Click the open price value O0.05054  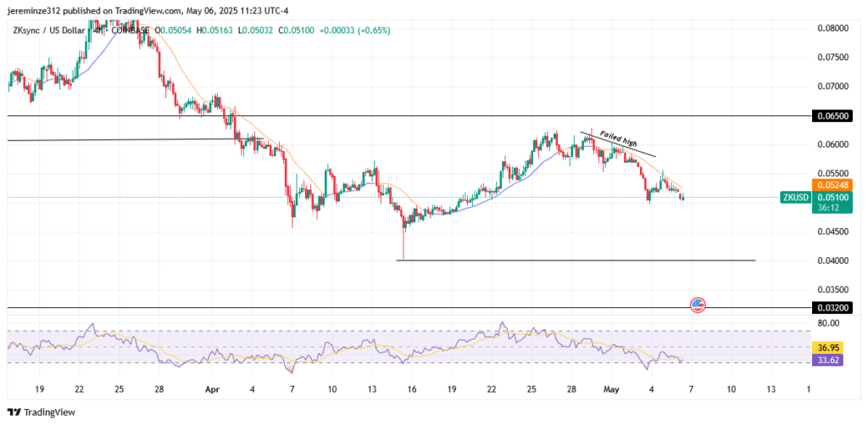point(173,31)
